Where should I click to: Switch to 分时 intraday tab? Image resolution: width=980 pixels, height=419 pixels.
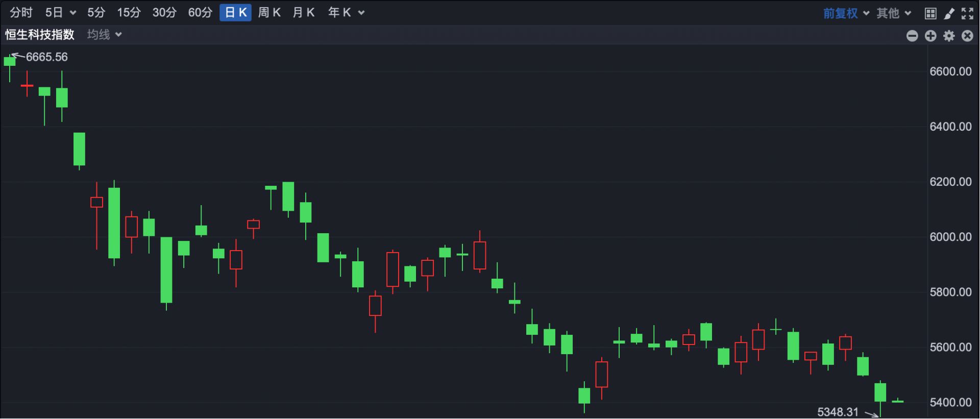click(21, 13)
